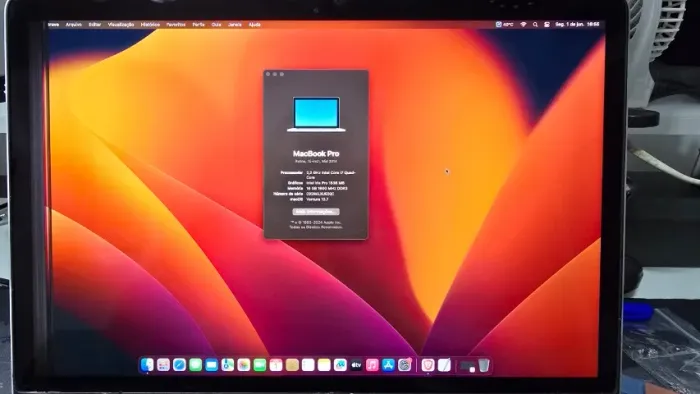Open Messages app in the dock
Image resolution: width=700 pixels, height=394 pixels.
[x=196, y=365]
